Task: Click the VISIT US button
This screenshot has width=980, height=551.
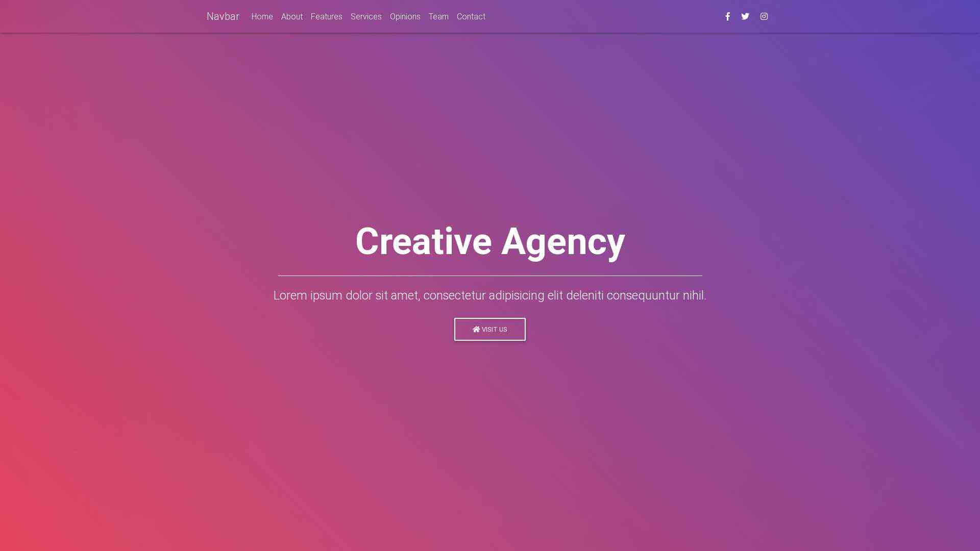Action: [490, 329]
